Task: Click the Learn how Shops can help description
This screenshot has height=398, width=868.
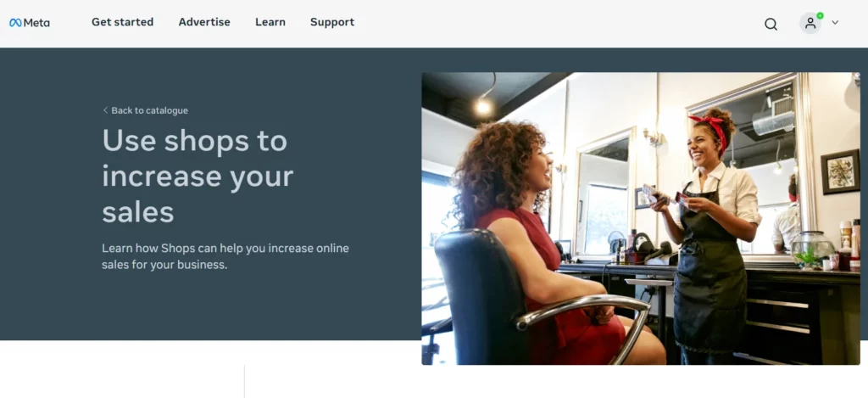Action: pos(225,256)
